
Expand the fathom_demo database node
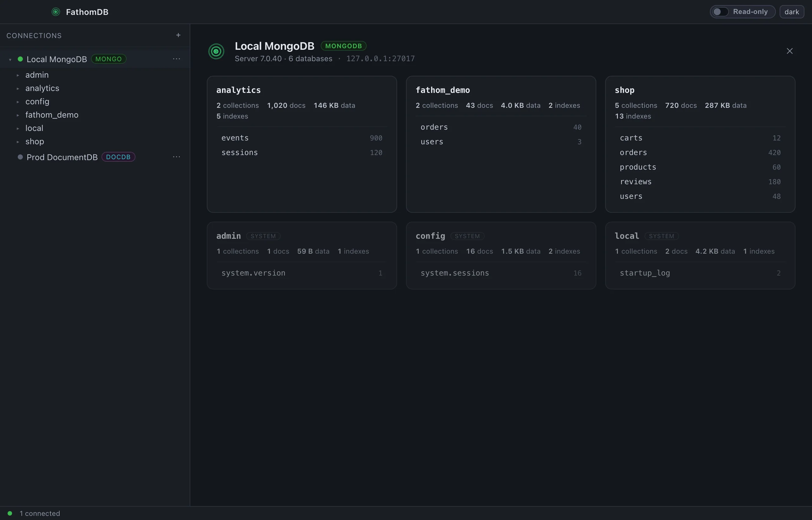pyautogui.click(x=17, y=115)
